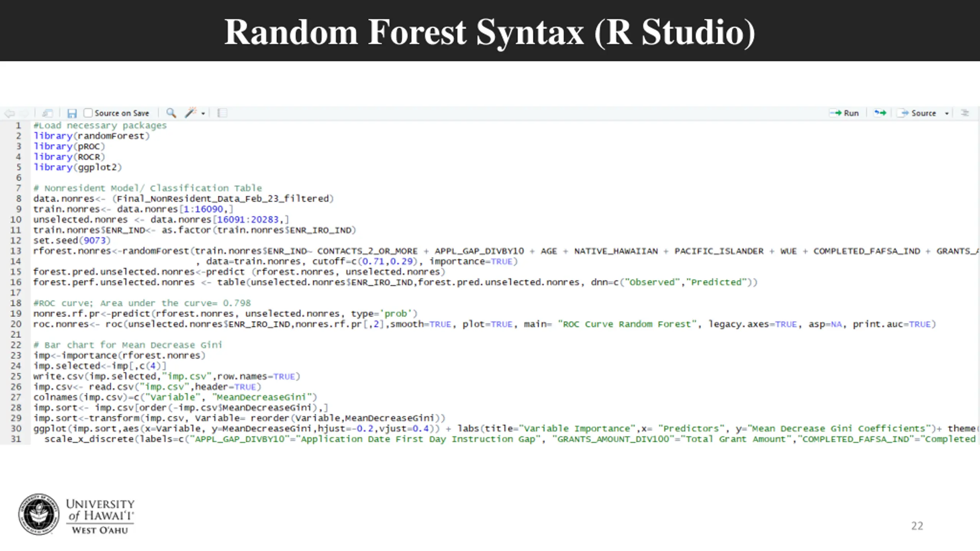Click the 'library(randomForest)' line

(x=91, y=136)
